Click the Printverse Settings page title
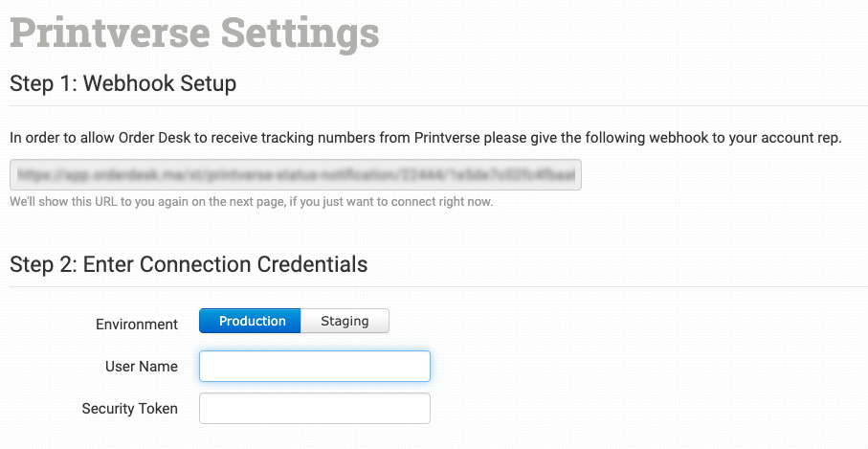 (194, 33)
